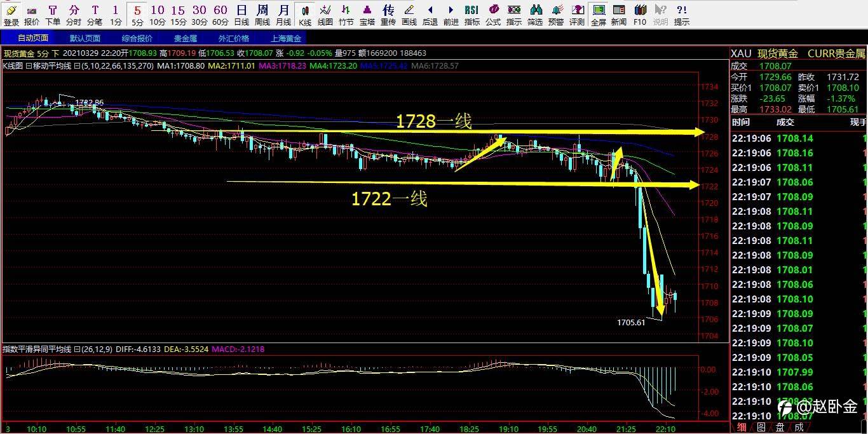Select the 画线 draw line tool
Image resolution: width=868 pixels, height=434 pixels.
409,14
